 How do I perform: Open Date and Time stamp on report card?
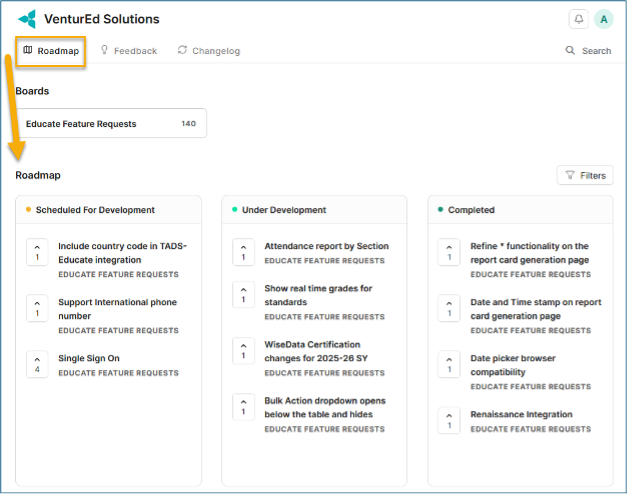coord(536,309)
